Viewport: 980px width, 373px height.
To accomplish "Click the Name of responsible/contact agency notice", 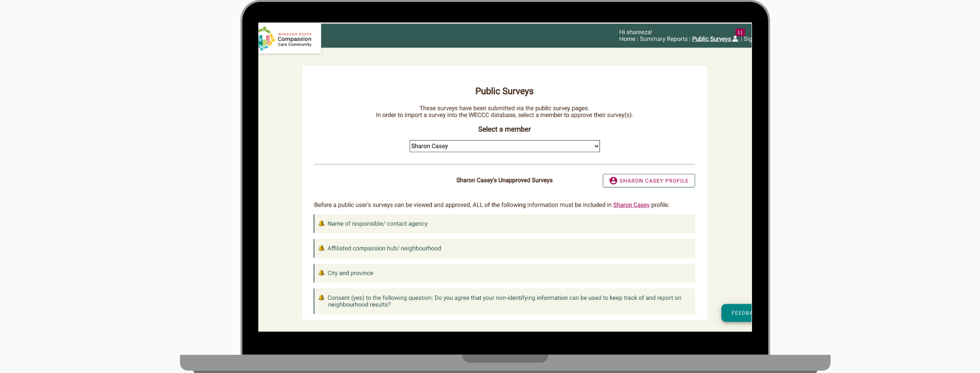I will 377,224.
